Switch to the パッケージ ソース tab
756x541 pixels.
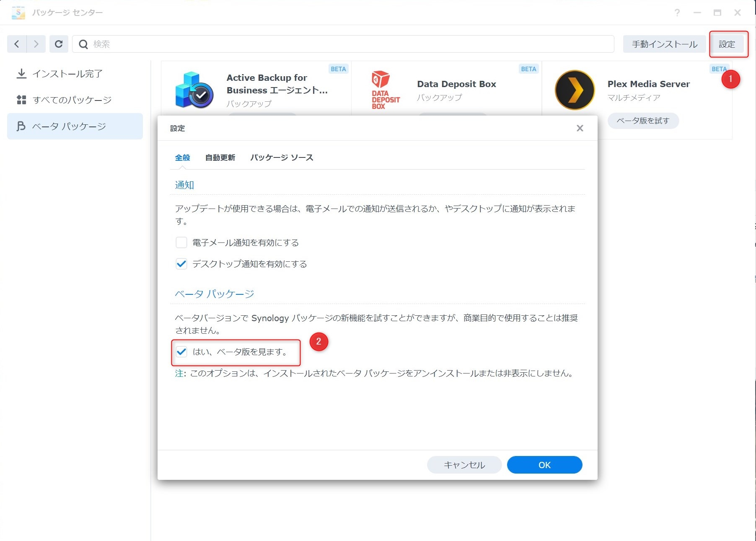282,157
